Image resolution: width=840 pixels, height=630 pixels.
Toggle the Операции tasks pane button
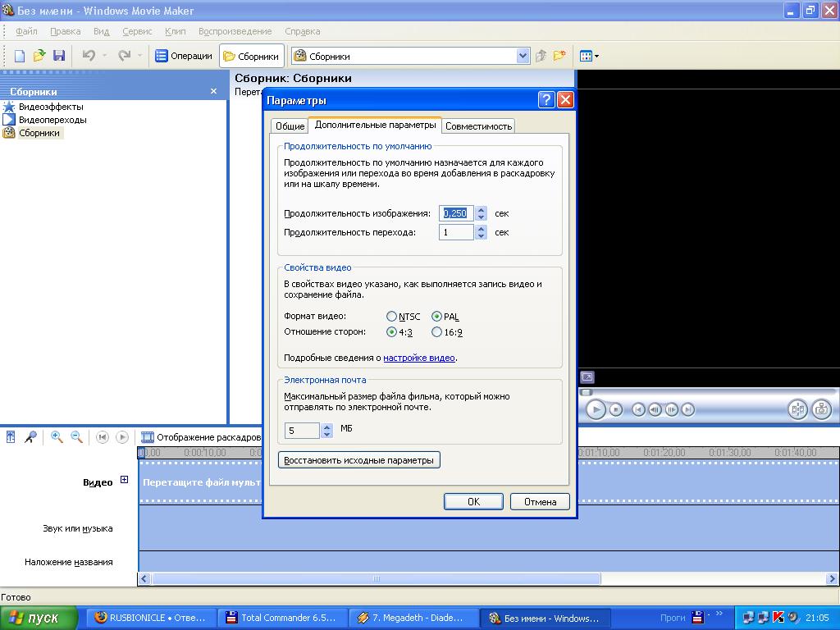click(184, 56)
